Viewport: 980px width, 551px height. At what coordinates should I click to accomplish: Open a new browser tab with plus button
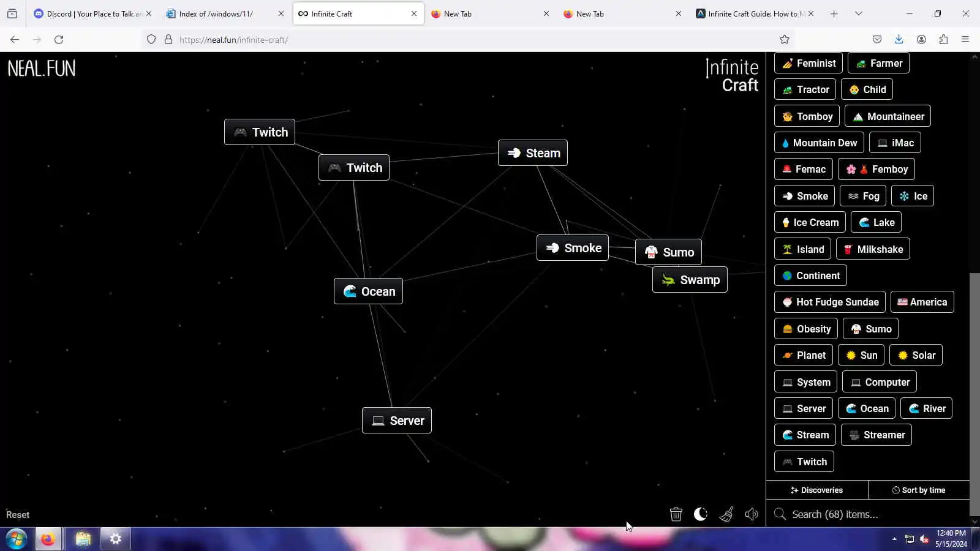coord(834,13)
